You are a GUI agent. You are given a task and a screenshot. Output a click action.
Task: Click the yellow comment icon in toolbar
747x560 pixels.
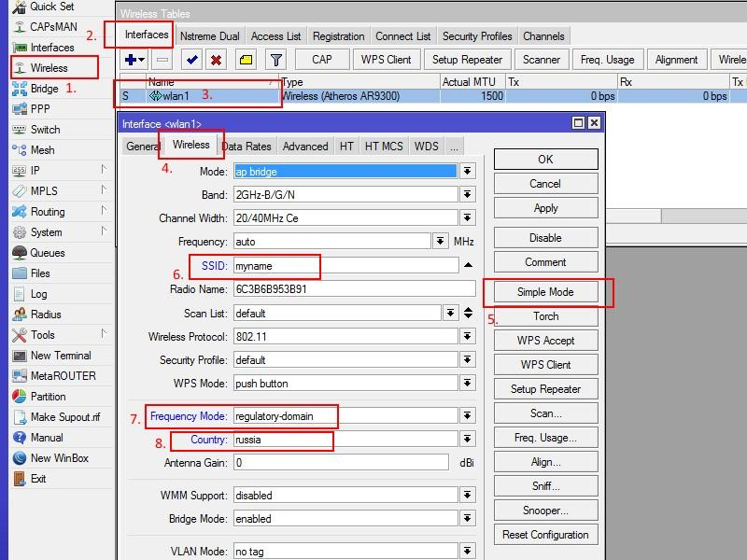(x=246, y=60)
